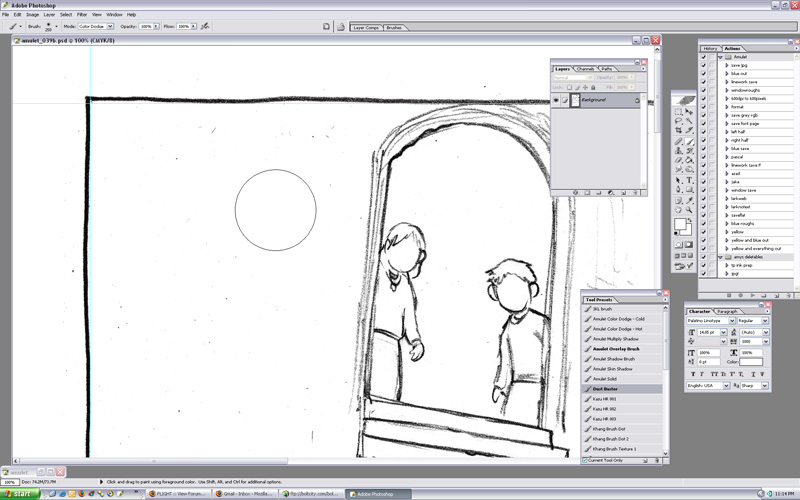Select the Path Selection arrow tool

(678, 180)
